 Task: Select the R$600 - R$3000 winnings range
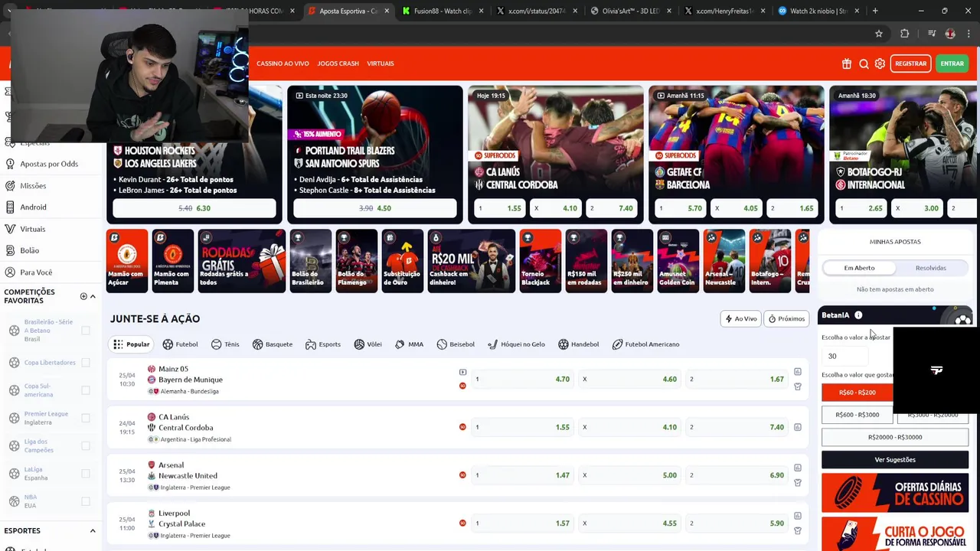[x=857, y=415]
